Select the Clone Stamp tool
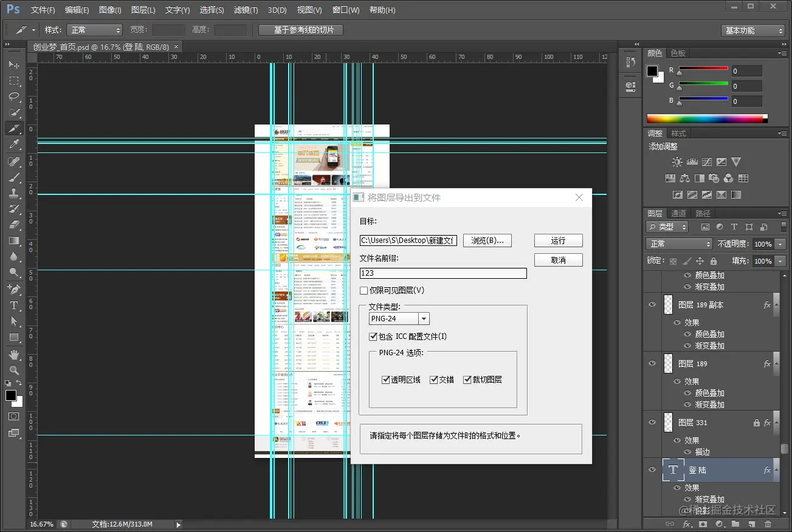The width and height of the screenshot is (792, 532). 14,193
